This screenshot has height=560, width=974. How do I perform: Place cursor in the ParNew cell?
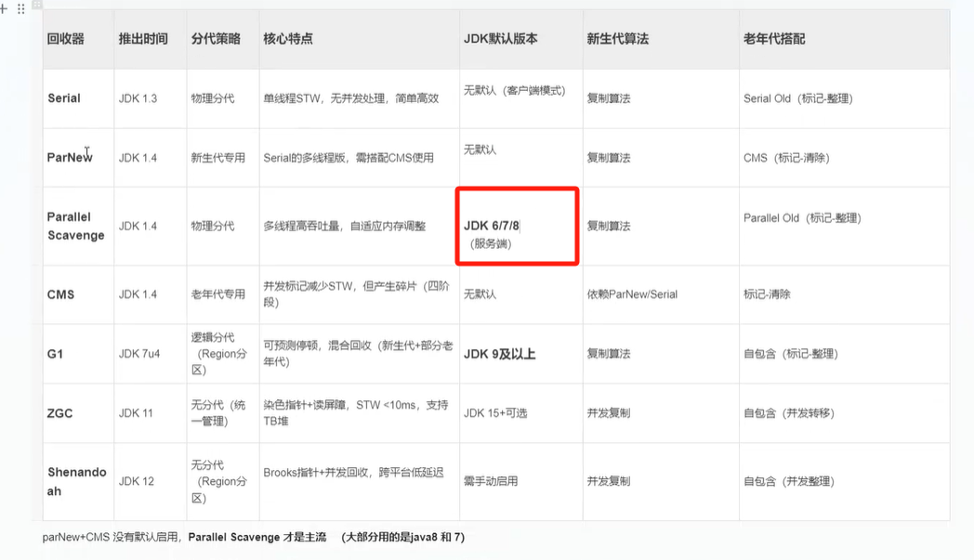tap(70, 158)
